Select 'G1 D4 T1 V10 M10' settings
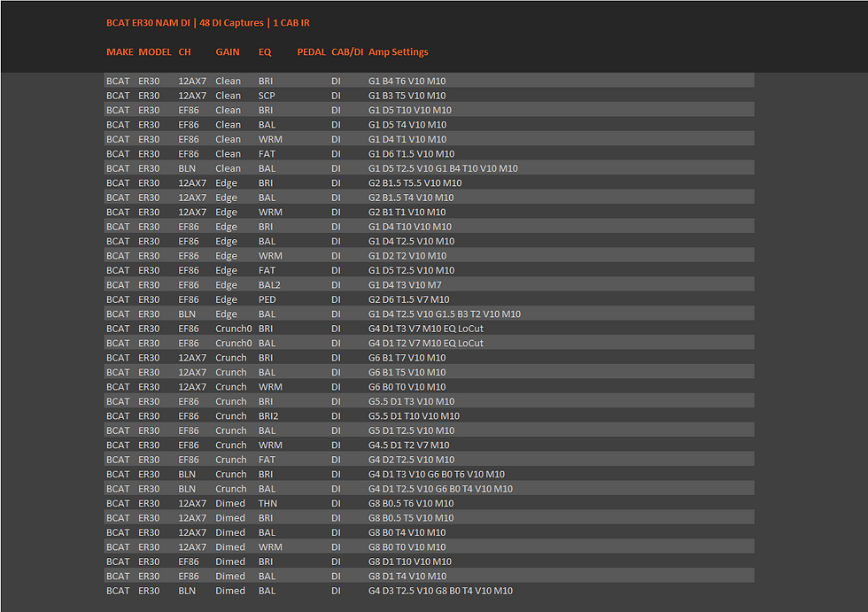The image size is (868, 612). point(407,139)
